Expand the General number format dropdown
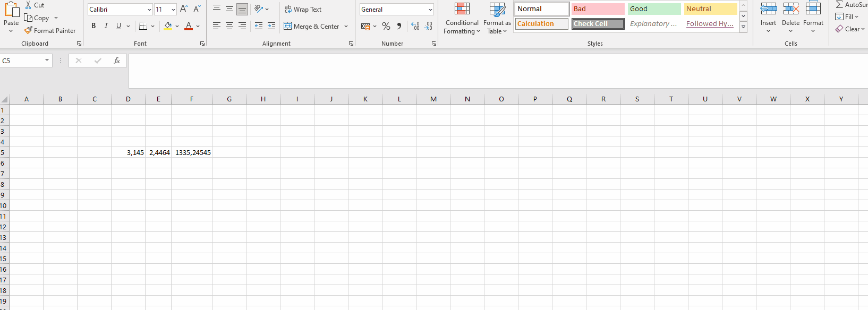The image size is (868, 310). coord(430,10)
